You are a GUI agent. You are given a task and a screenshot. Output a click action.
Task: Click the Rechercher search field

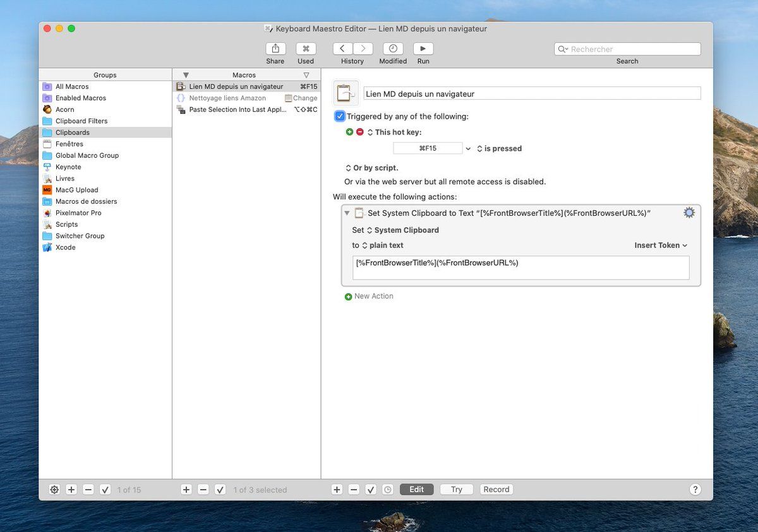(x=632, y=49)
